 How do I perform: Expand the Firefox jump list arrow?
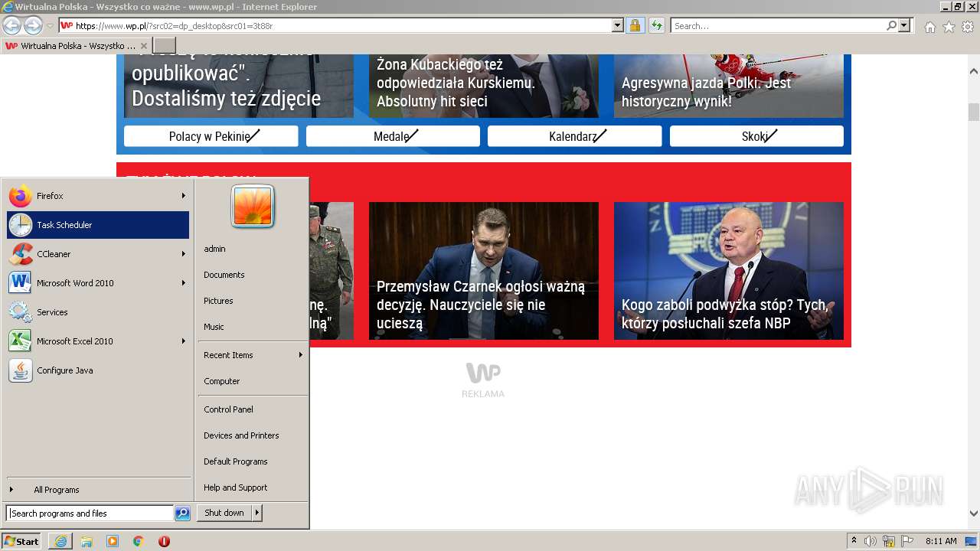(183, 196)
